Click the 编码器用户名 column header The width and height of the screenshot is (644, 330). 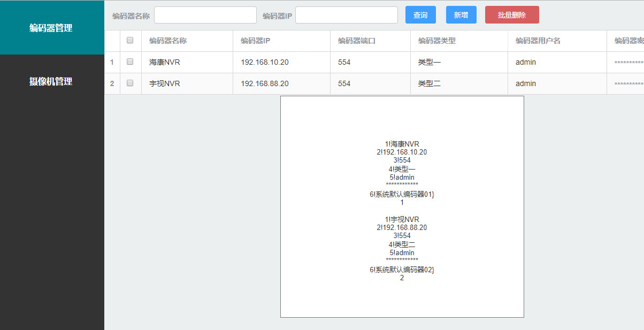click(x=557, y=41)
